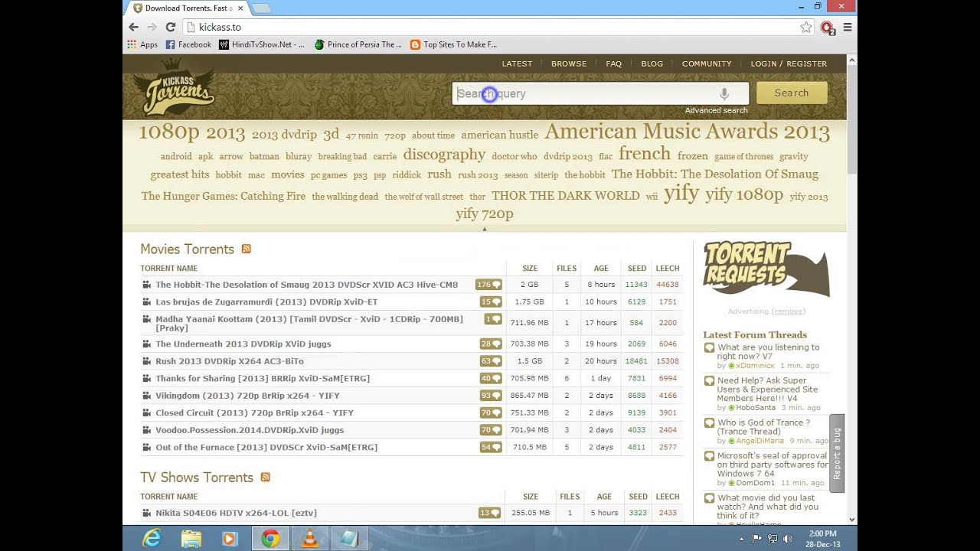This screenshot has height=551, width=980.
Task: Click the Chrome back arrow
Action: click(134, 27)
